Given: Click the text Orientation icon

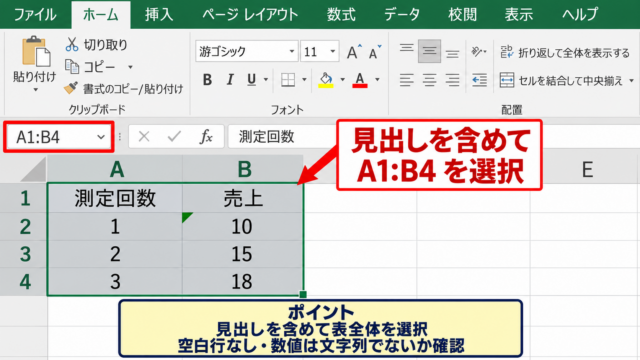Looking at the screenshot, I should [x=478, y=51].
